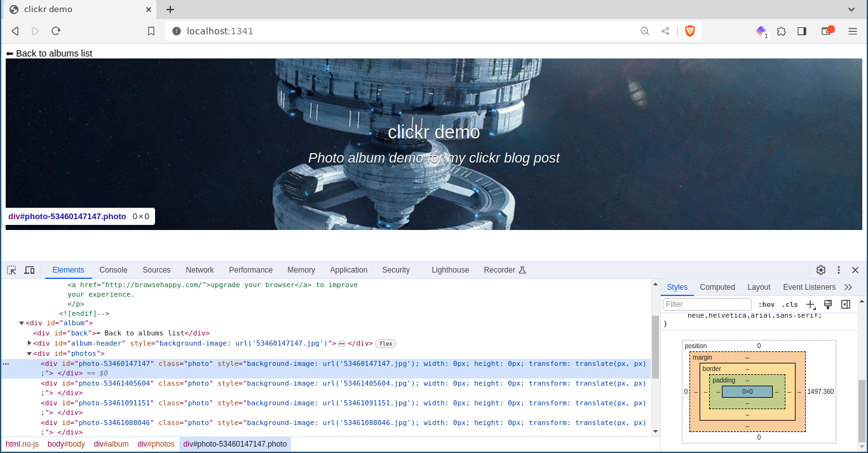Open the Recorder panel
The width and height of the screenshot is (868, 453).
tap(505, 270)
